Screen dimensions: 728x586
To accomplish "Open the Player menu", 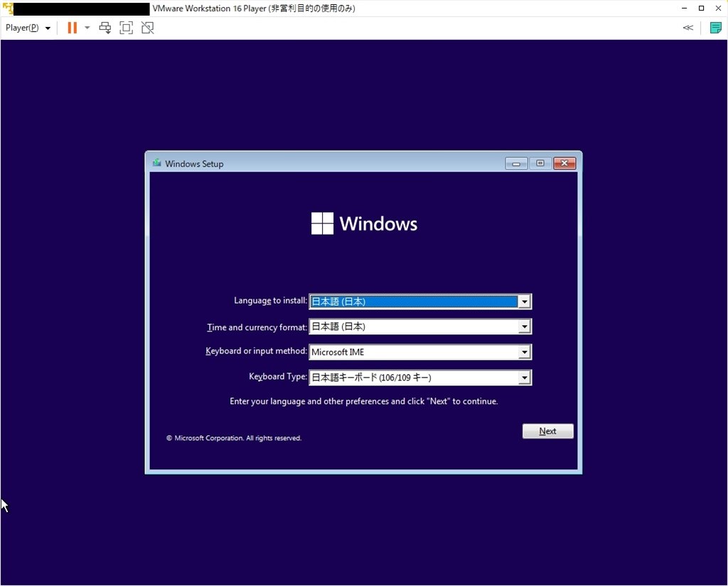I will 22,27.
